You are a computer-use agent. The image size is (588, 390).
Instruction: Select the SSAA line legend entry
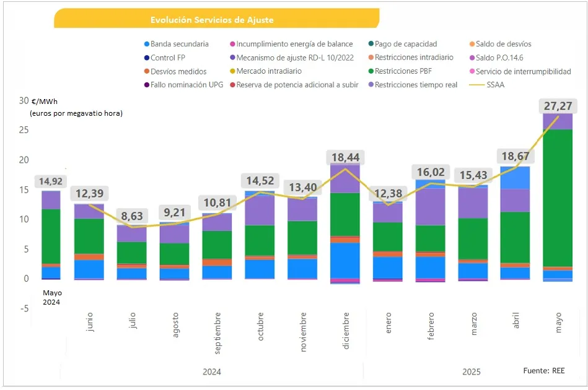[x=487, y=85]
